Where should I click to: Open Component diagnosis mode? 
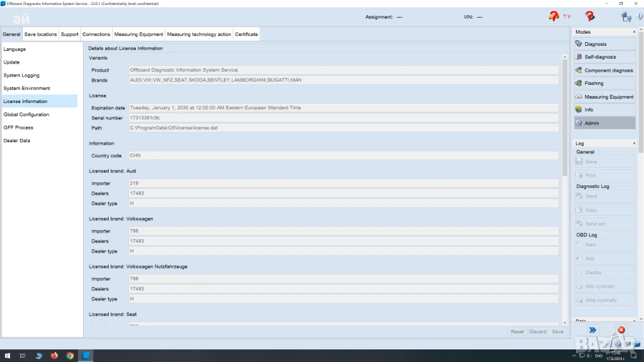(x=604, y=70)
